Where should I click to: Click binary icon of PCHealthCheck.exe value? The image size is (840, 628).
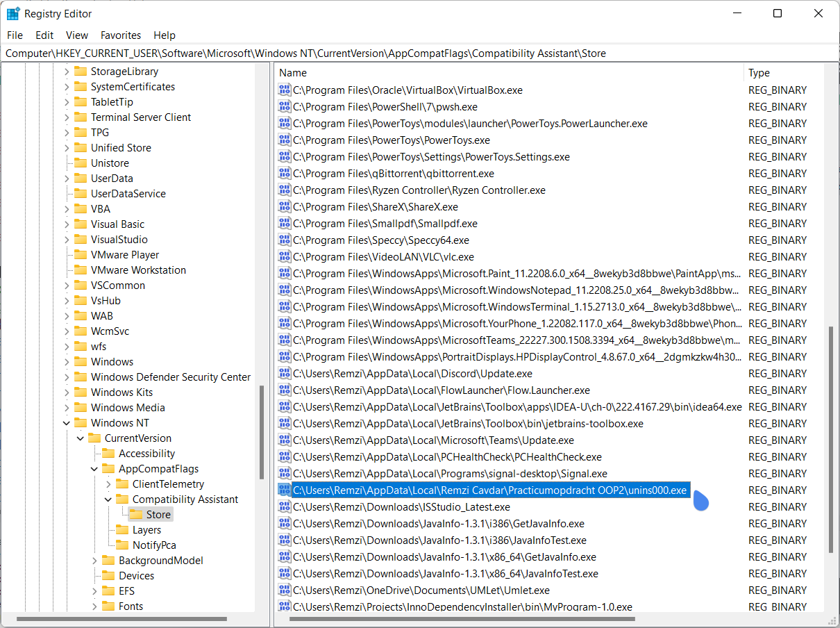[x=285, y=457]
